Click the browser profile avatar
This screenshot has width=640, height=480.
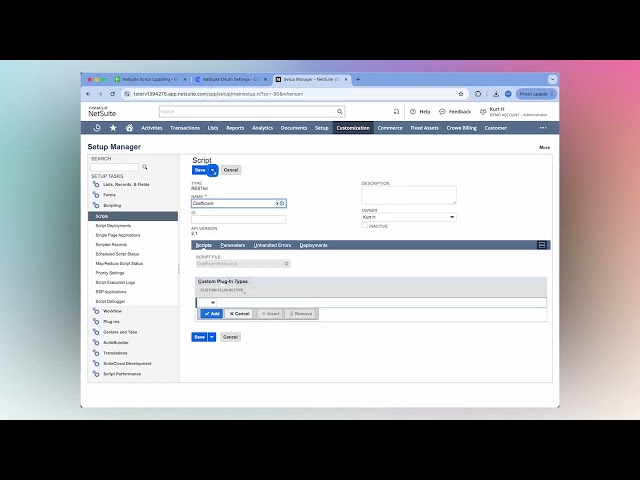tap(508, 94)
